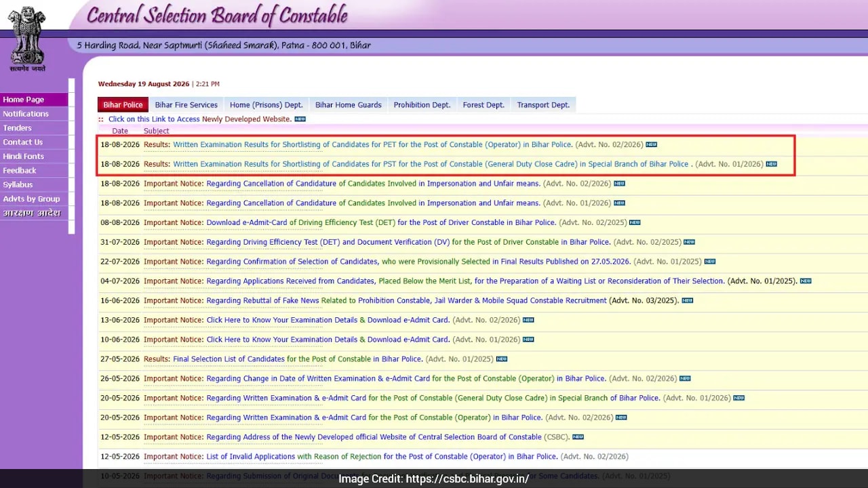
Task: Open notice on Applications Received from Candidates
Action: [465, 281]
